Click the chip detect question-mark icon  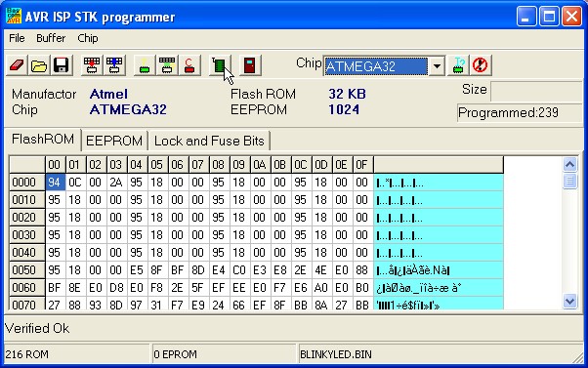click(x=458, y=65)
